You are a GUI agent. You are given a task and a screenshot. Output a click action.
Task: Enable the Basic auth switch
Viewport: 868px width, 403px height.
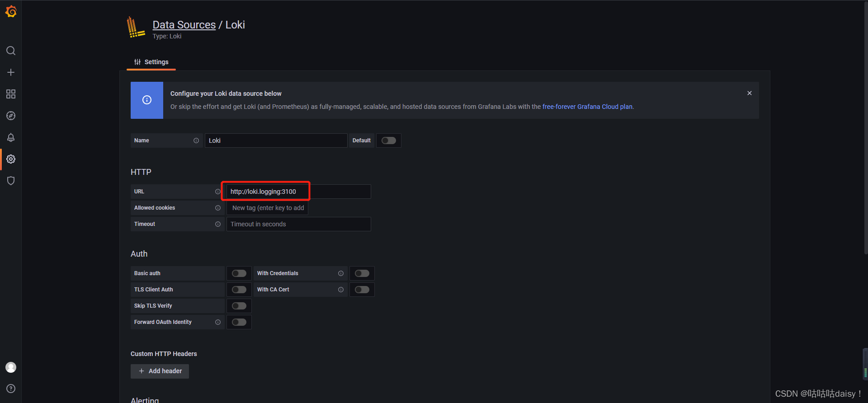(x=239, y=273)
